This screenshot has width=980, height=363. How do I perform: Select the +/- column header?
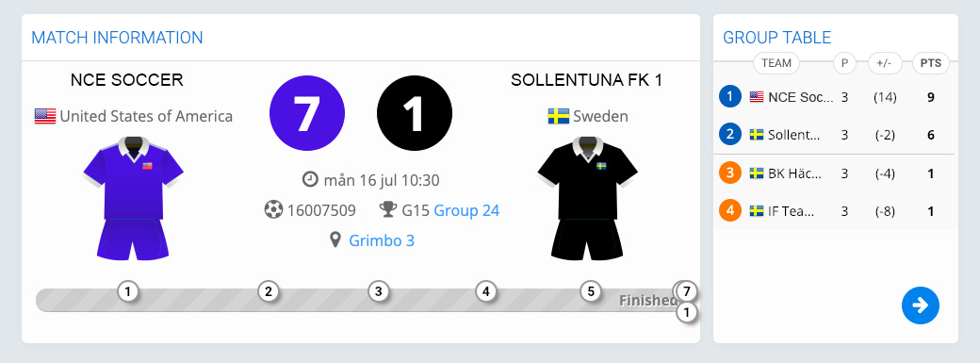tap(885, 63)
